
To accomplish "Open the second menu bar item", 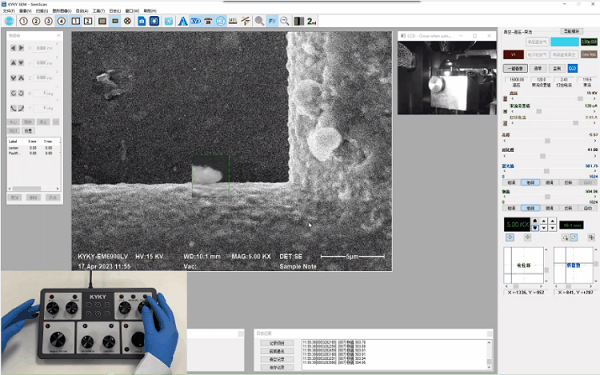I will 26,11.
